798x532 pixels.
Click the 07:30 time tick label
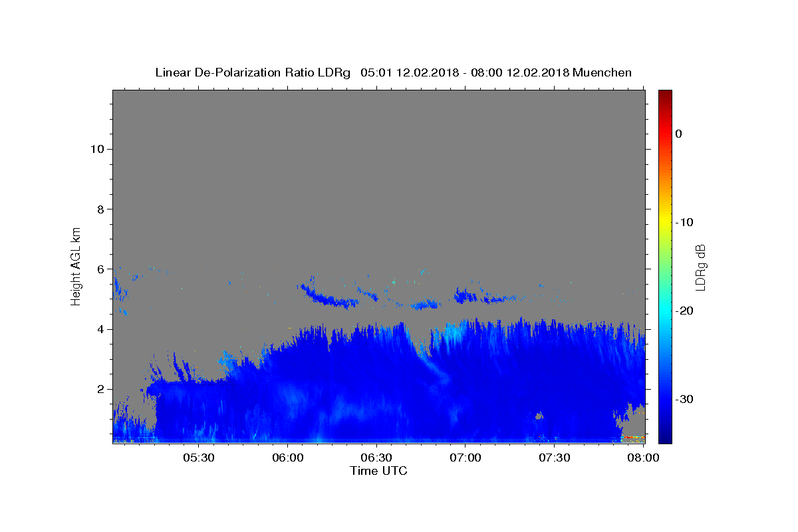pos(555,458)
